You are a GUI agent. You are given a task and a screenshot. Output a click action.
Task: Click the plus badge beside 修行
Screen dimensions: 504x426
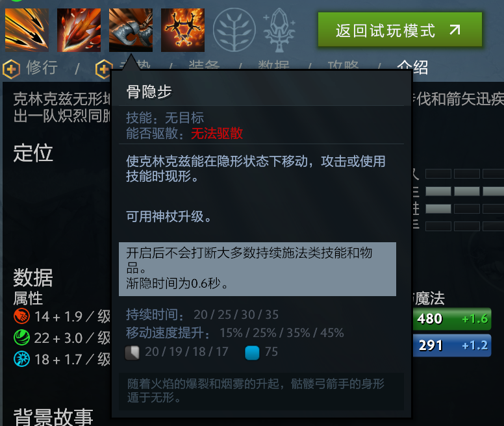coord(11,69)
